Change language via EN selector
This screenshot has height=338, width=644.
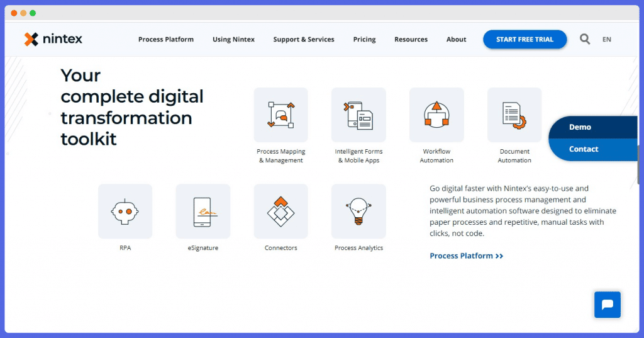click(x=607, y=40)
